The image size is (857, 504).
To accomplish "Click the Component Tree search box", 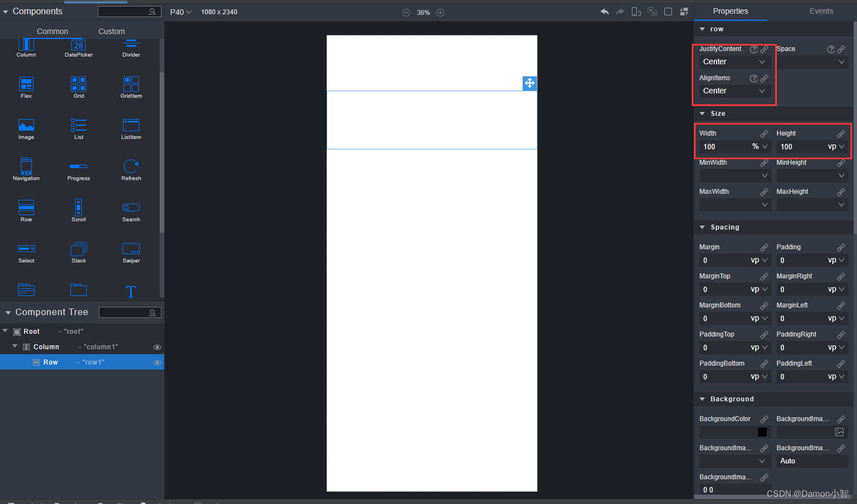I will pyautogui.click(x=130, y=312).
